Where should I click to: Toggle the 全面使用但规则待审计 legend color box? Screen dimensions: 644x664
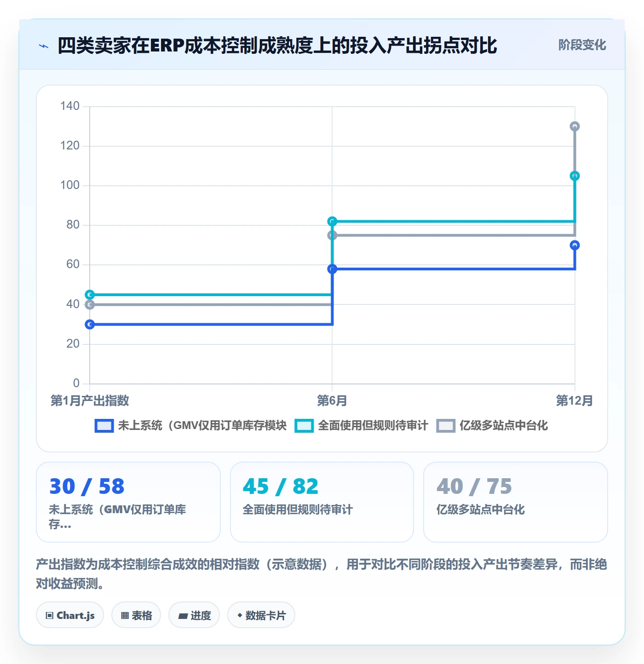pyautogui.click(x=304, y=426)
